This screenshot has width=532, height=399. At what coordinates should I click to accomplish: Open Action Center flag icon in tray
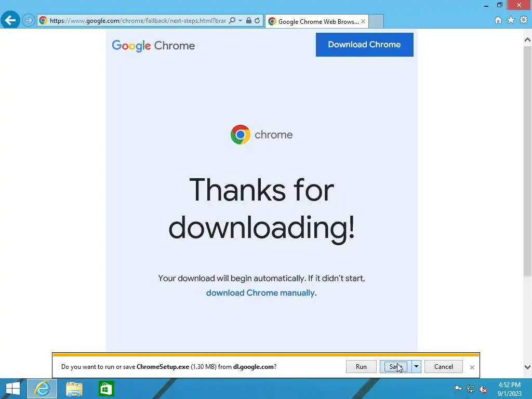[x=458, y=389]
